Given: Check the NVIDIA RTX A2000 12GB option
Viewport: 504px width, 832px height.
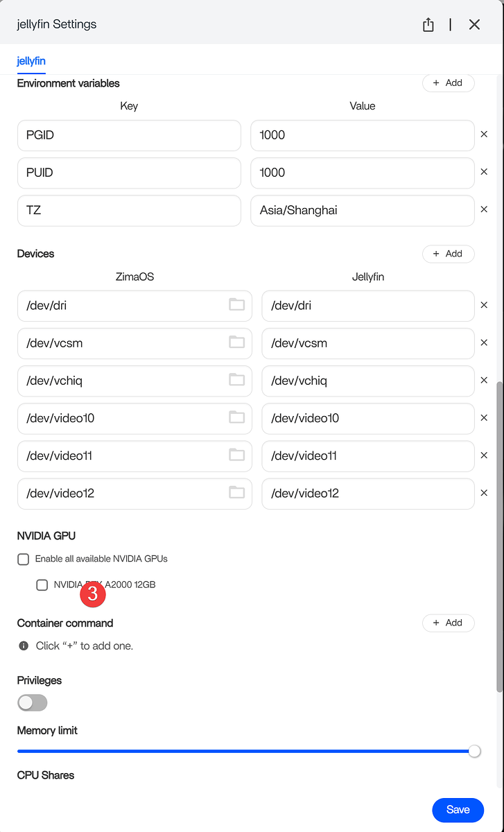Looking at the screenshot, I should click(42, 585).
